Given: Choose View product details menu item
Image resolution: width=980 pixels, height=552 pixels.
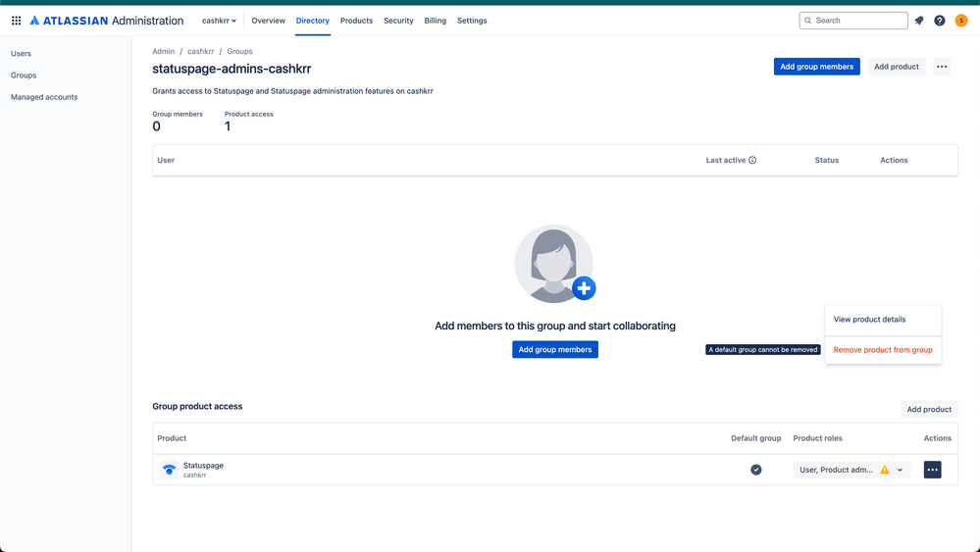Looking at the screenshot, I should click(x=883, y=320).
